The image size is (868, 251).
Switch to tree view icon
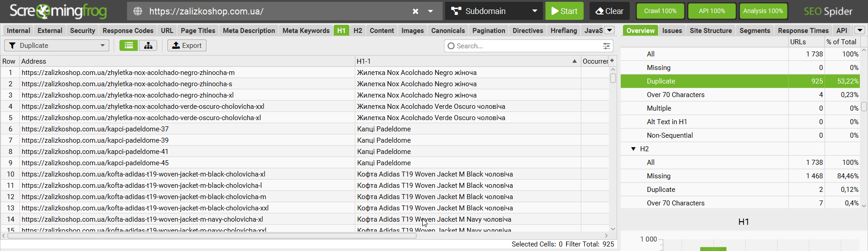click(148, 46)
